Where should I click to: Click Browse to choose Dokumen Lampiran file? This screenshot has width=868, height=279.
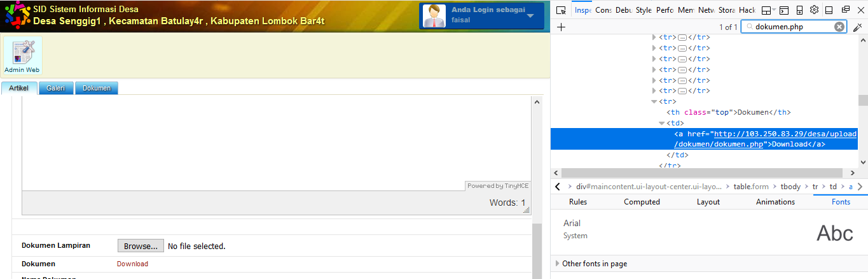pos(141,246)
